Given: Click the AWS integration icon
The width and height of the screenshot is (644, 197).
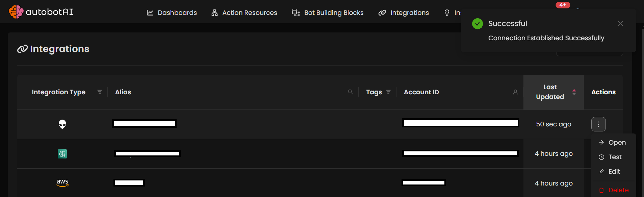Looking at the screenshot, I should [62, 183].
